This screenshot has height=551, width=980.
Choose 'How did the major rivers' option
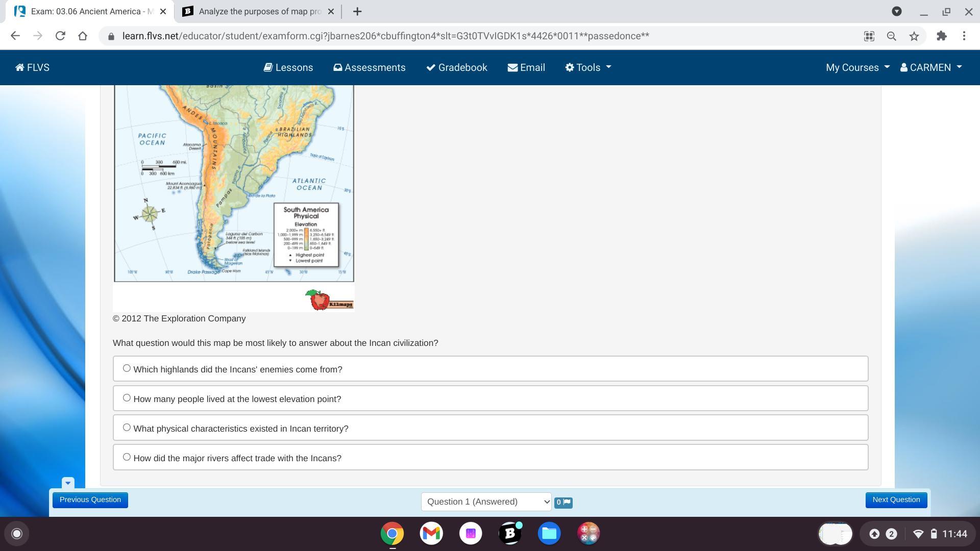coord(127,457)
